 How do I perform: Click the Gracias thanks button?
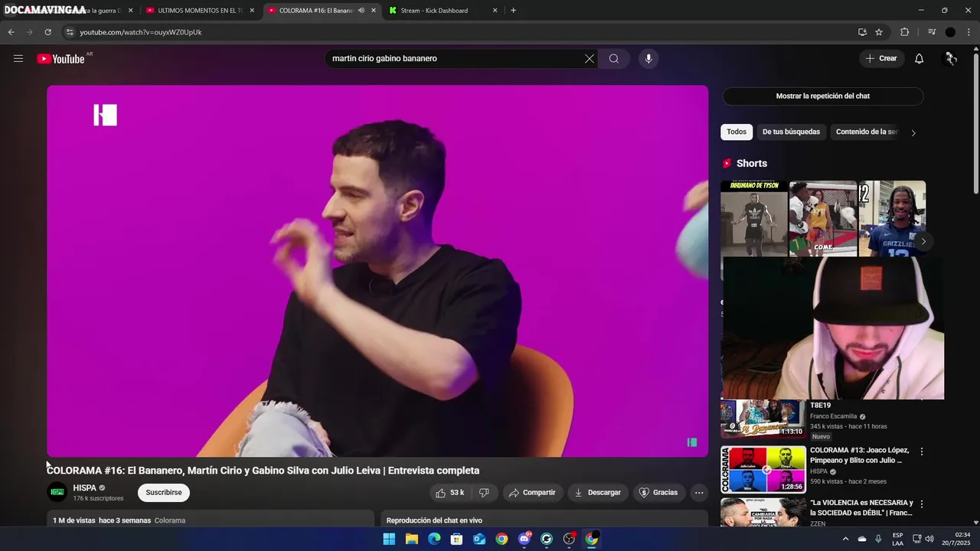click(x=658, y=493)
